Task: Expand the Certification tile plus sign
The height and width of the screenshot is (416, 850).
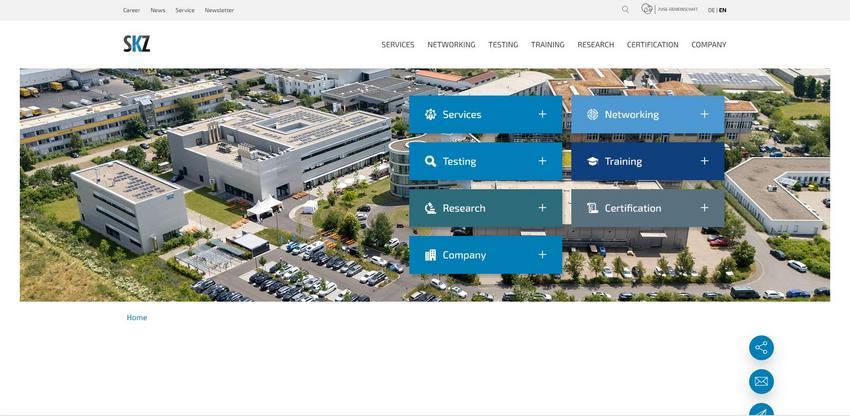Action: [x=704, y=208]
